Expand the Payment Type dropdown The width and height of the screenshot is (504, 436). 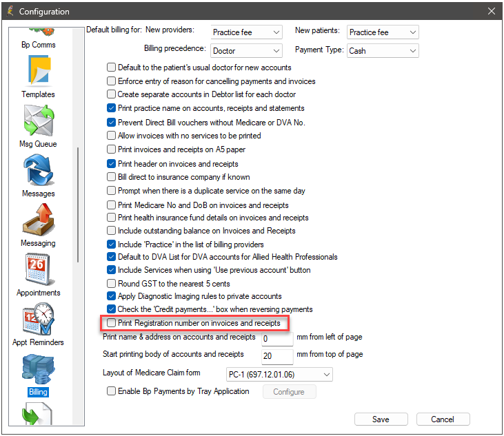(383, 51)
